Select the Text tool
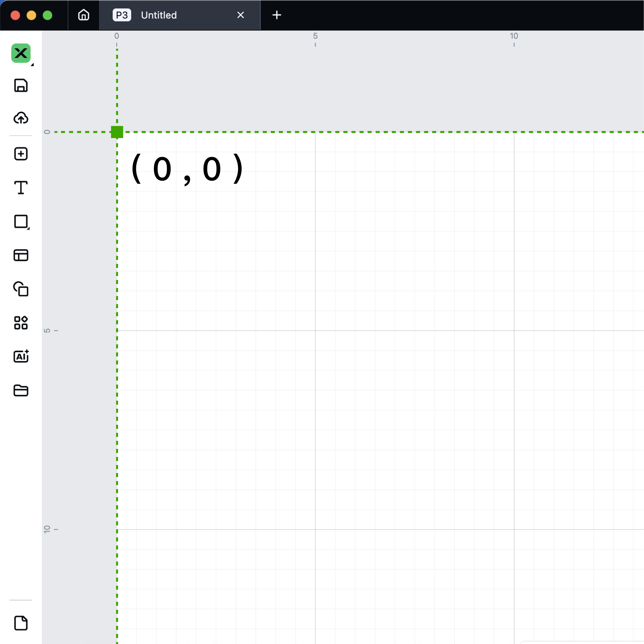The width and height of the screenshot is (644, 644). pos(21,187)
